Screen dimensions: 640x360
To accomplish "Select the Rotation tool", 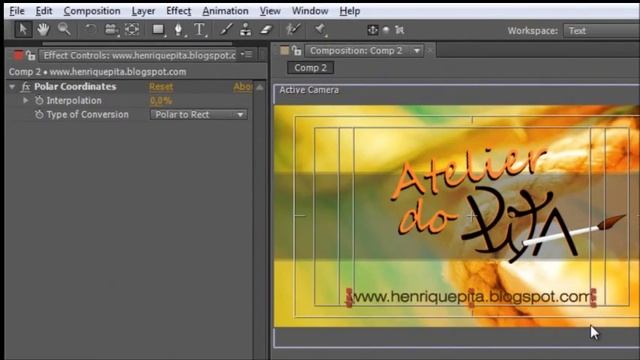I will (x=90, y=29).
